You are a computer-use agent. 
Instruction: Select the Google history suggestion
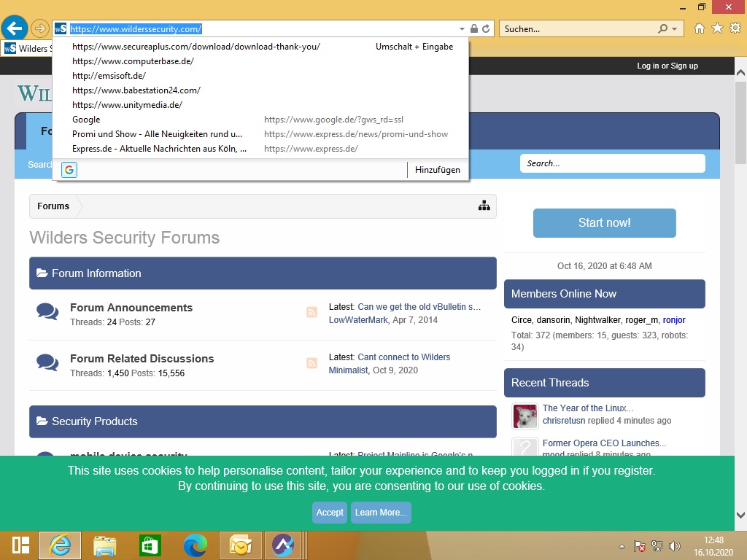[x=260, y=120]
